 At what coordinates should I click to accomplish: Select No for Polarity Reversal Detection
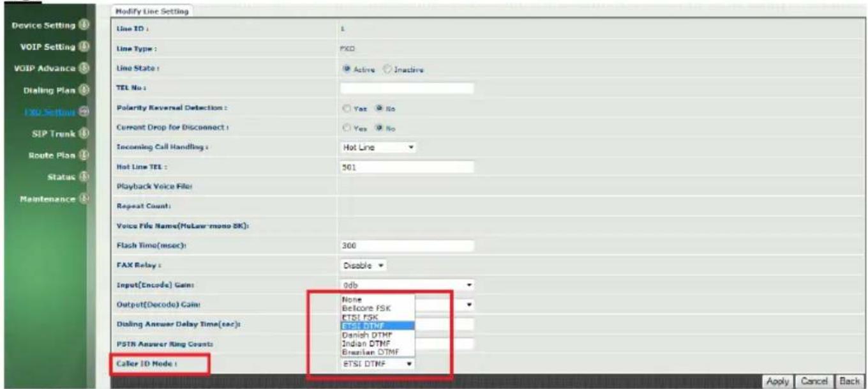pyautogui.click(x=380, y=108)
